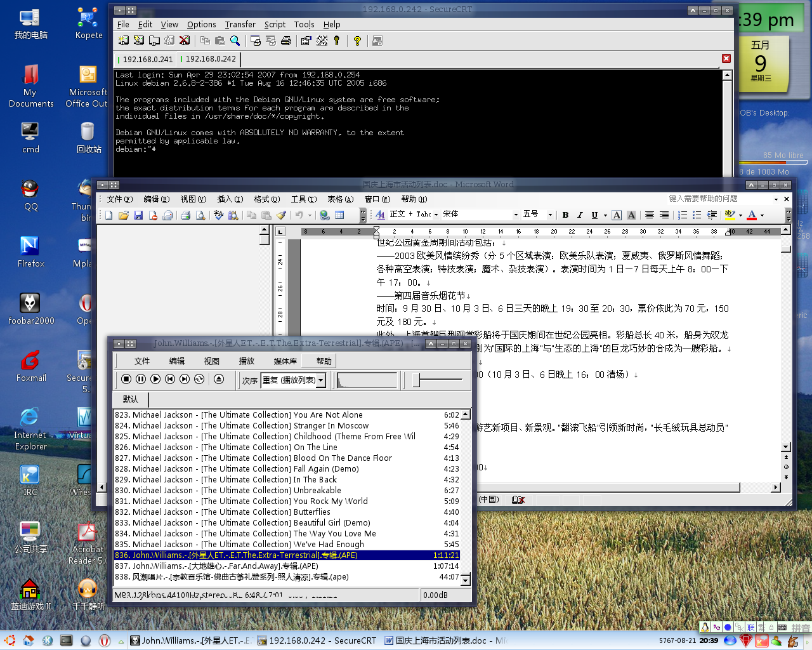Open the 播放 menu in foobar2000

coord(246,361)
